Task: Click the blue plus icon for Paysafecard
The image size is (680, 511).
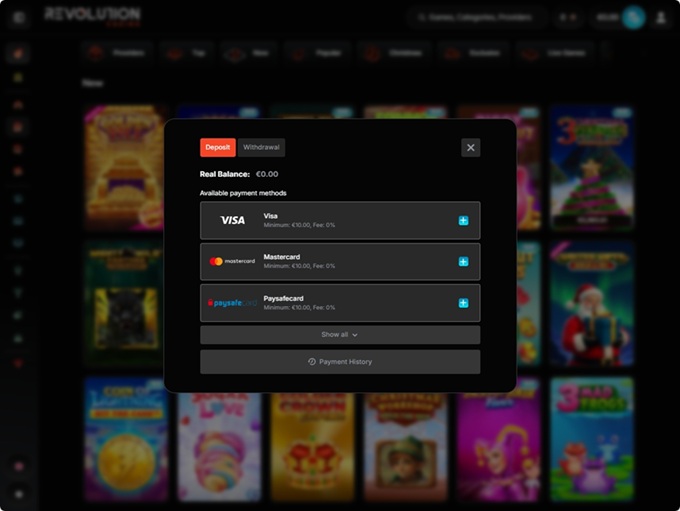Action: click(463, 302)
